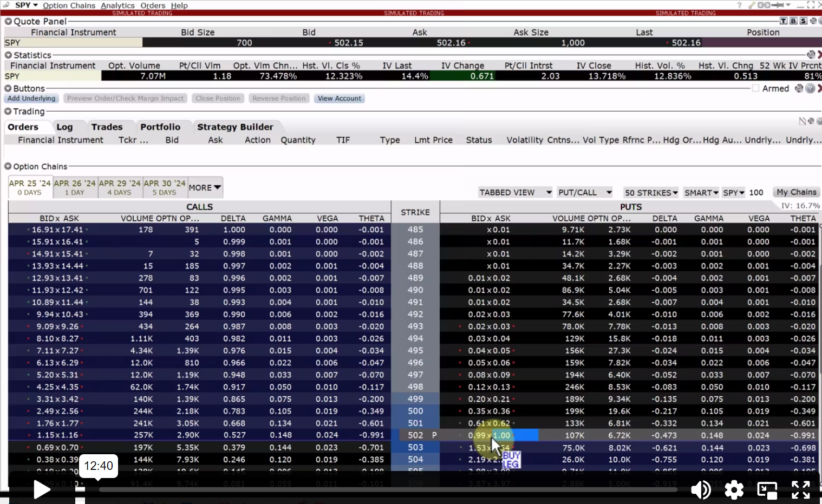Screen dimensions: 822x504
Task: Collapse the Statistics section
Action: pos(8,55)
